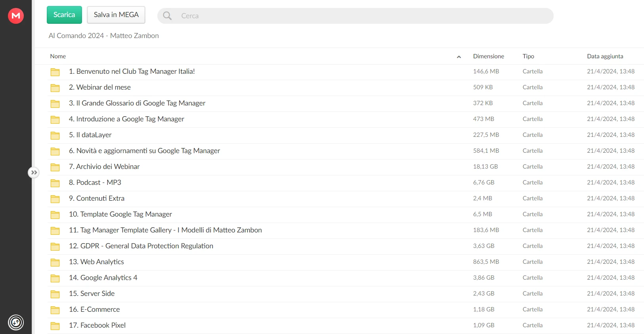Select '15. Server Side' folder name

coord(92,294)
